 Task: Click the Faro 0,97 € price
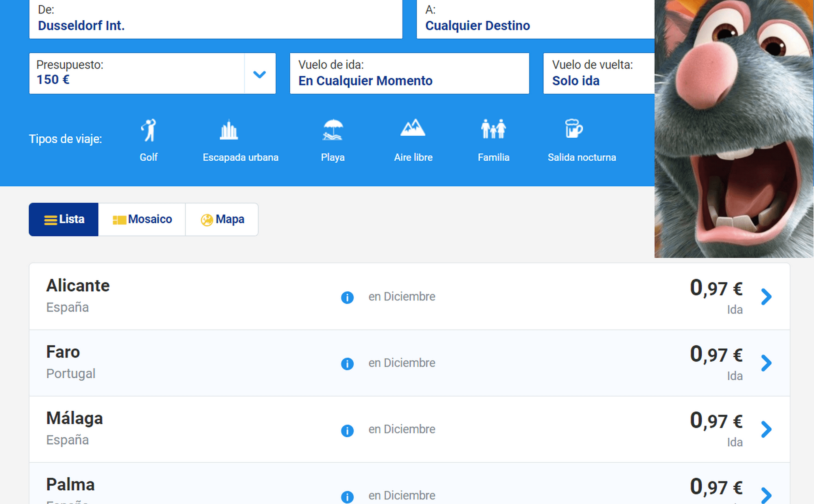point(716,354)
